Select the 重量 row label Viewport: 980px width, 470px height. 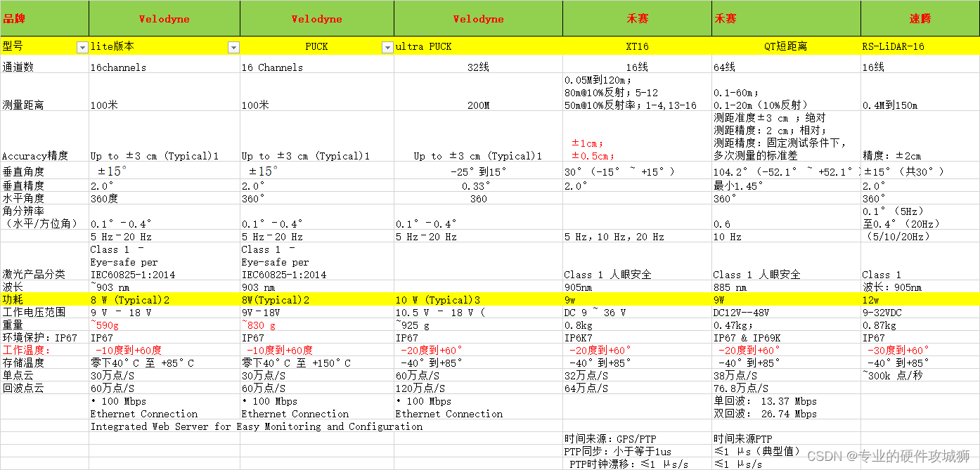point(45,325)
